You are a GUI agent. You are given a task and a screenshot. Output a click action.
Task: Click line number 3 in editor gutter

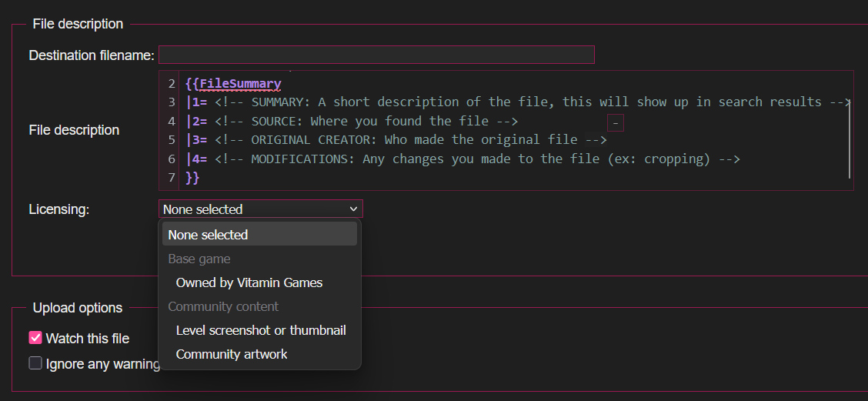coord(172,102)
